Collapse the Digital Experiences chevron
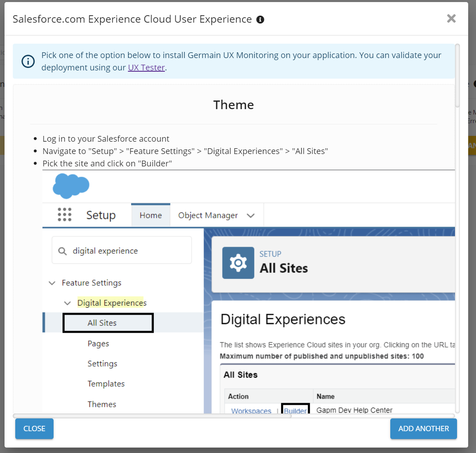The image size is (476, 453). 68,303
